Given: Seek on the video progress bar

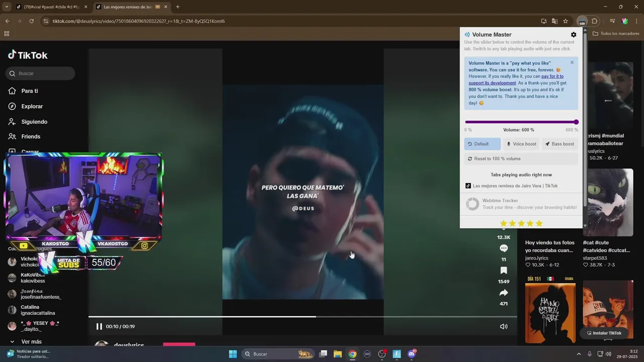Looking at the screenshot, I should pos(302,317).
